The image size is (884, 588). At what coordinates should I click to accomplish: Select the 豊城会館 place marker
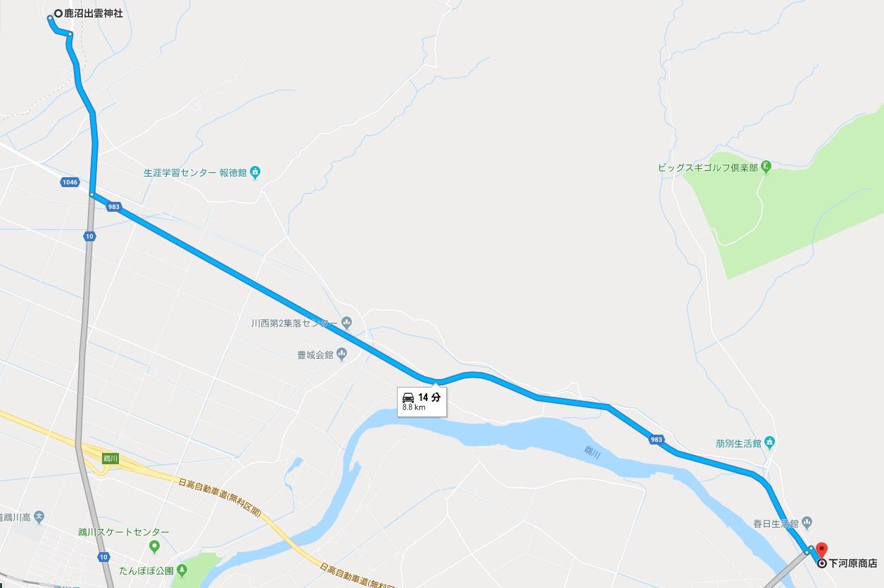click(342, 354)
